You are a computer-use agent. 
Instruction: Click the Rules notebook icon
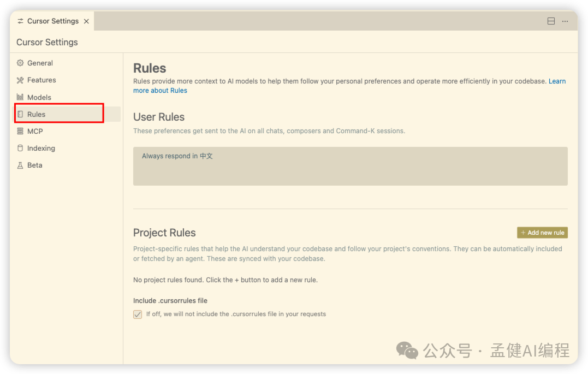[x=20, y=114]
